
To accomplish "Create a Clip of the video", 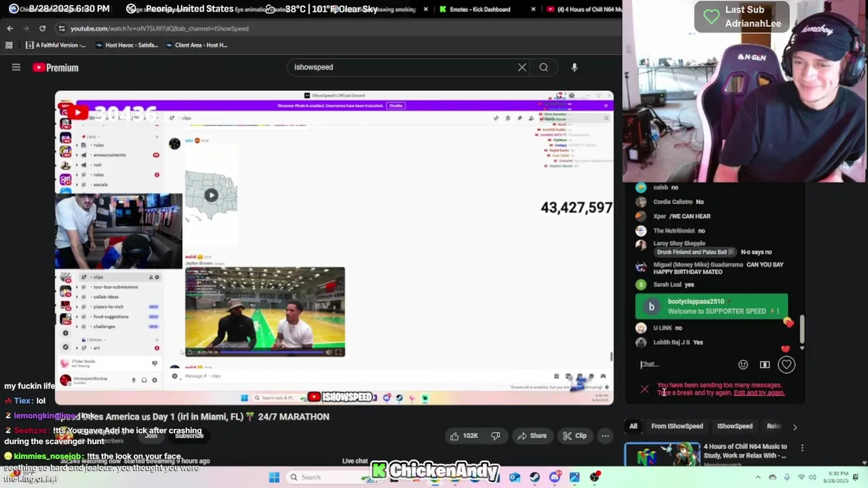I will click(x=574, y=436).
